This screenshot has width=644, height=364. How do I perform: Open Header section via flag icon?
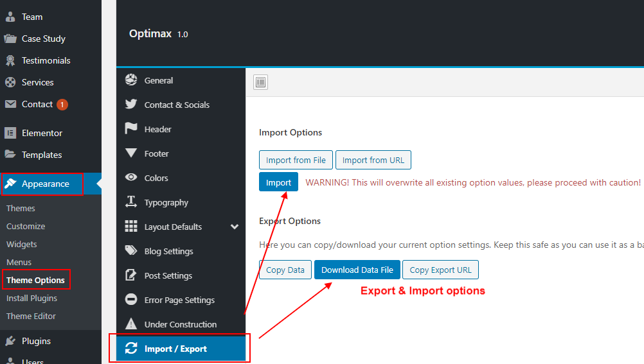(x=131, y=128)
